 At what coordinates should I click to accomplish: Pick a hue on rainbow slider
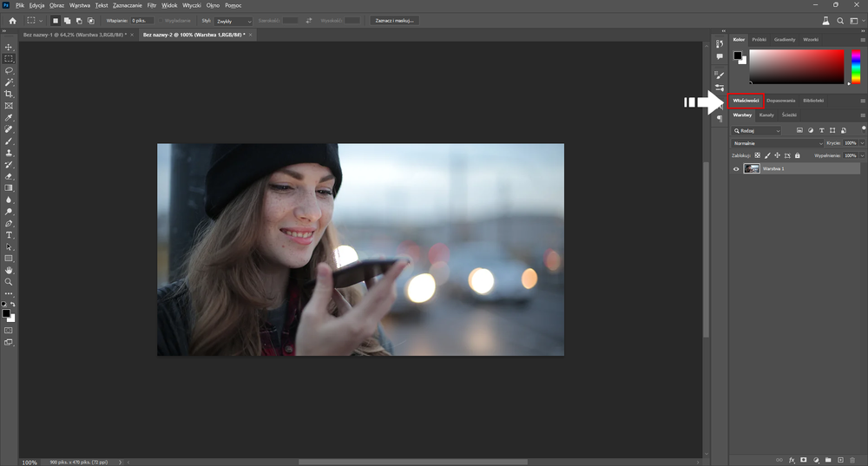(x=856, y=67)
